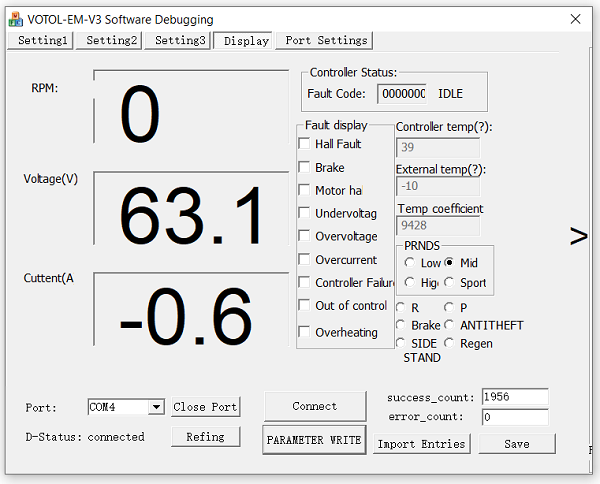Enable the Hall Fault checkbox
The height and width of the screenshot is (484, 600).
[305, 144]
